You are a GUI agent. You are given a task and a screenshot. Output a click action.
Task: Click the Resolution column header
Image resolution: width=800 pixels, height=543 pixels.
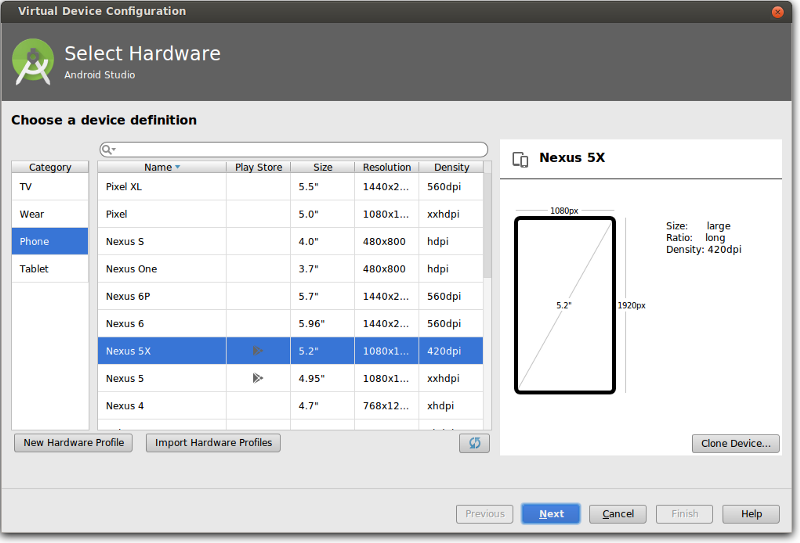[x=387, y=167]
